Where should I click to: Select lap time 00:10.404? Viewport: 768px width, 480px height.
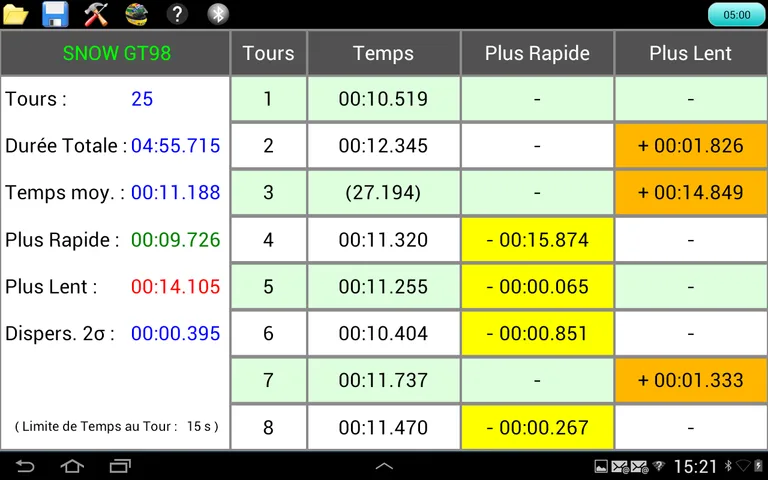pos(384,334)
